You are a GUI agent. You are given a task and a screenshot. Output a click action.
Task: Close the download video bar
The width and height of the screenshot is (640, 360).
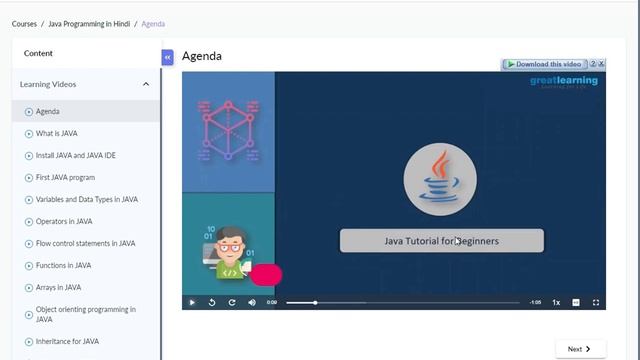[601, 64]
